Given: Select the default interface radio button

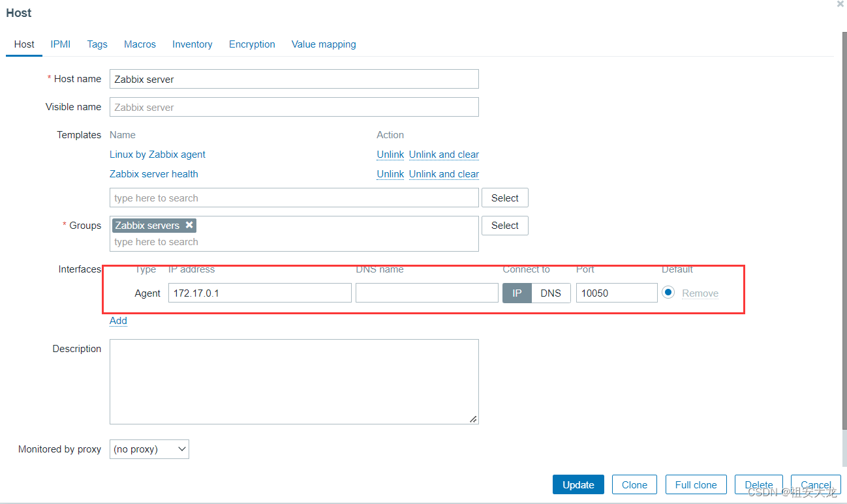Looking at the screenshot, I should click(668, 292).
